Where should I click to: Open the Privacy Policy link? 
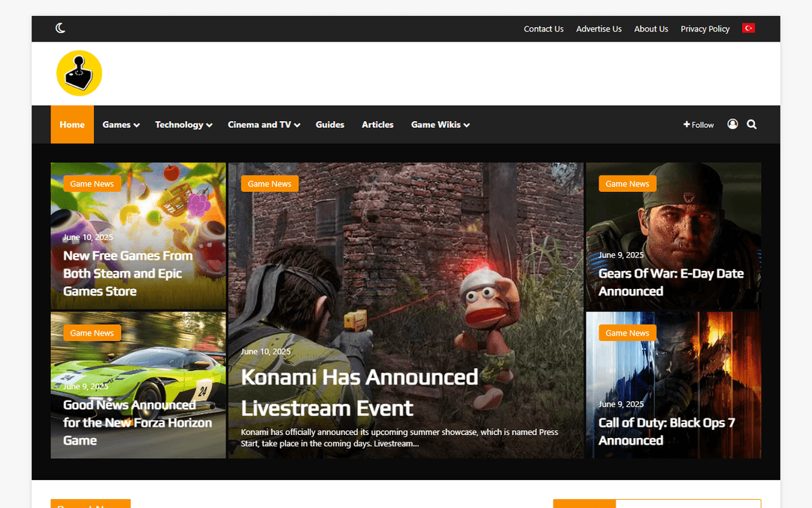click(x=704, y=29)
